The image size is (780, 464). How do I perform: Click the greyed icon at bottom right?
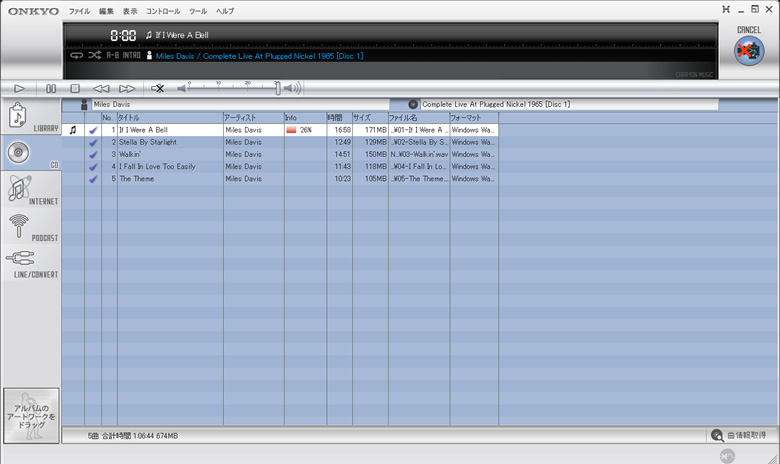tap(727, 456)
